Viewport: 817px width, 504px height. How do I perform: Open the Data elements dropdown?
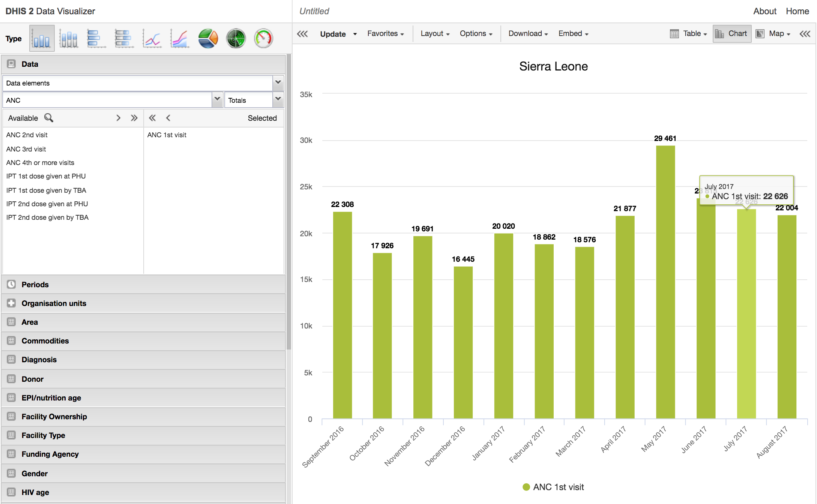(278, 83)
